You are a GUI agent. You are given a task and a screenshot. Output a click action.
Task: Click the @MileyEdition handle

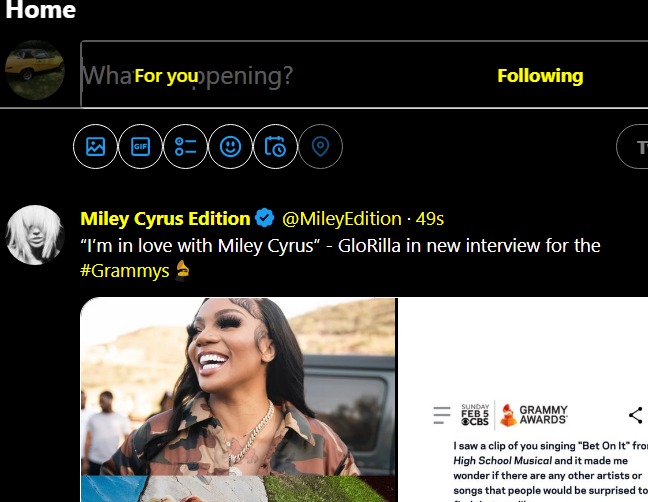[342, 219]
